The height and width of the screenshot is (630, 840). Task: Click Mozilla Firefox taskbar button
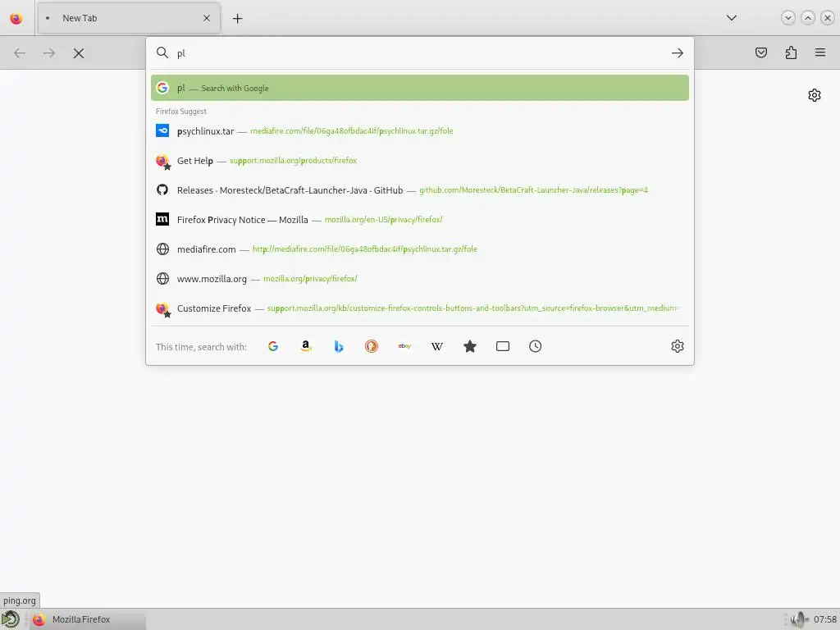[85, 619]
